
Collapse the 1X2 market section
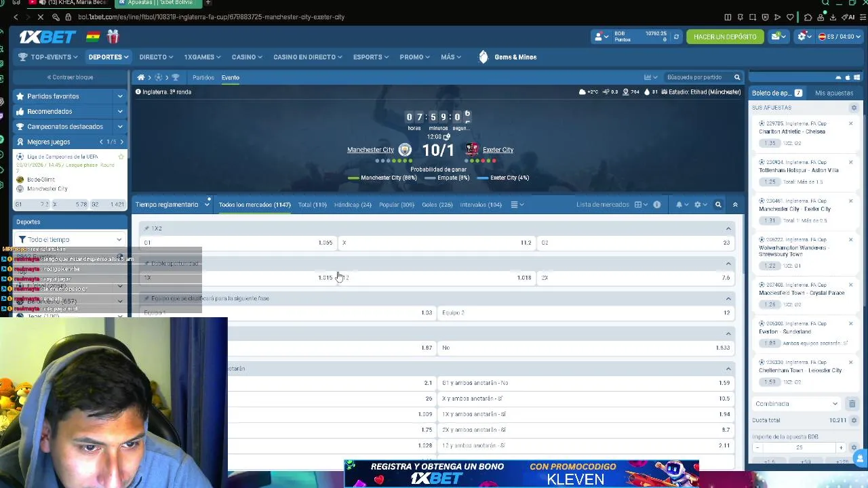coord(728,228)
